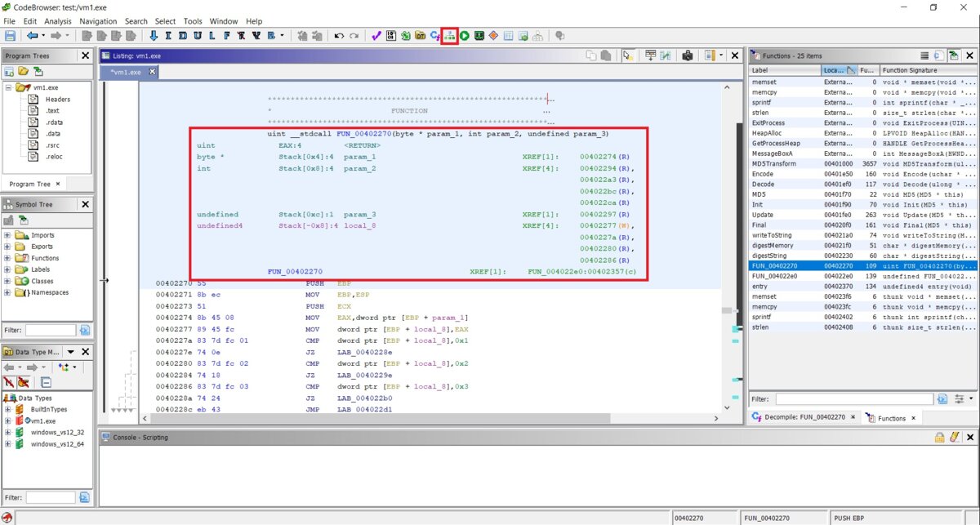980x525 pixels.
Task: Open Data Type Manager filter options icon
Action: tap(84, 497)
